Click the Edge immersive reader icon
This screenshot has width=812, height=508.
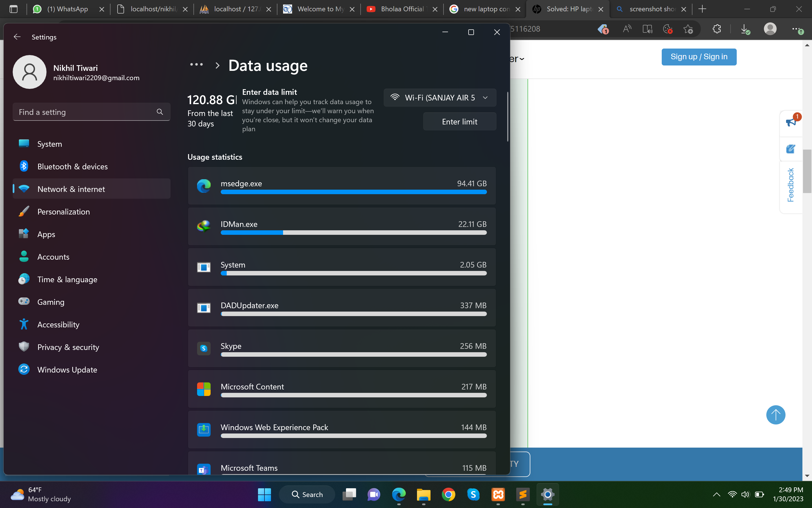click(647, 29)
